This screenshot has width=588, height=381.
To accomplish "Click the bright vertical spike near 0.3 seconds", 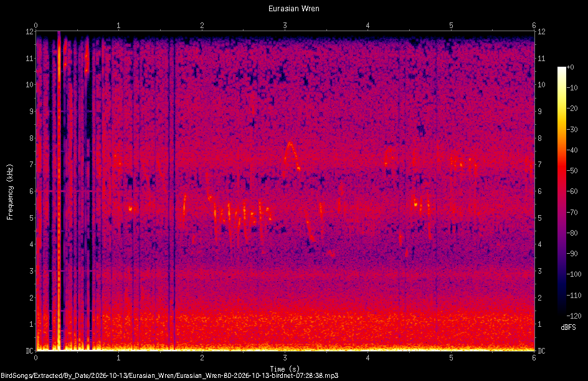I will click(x=59, y=191).
